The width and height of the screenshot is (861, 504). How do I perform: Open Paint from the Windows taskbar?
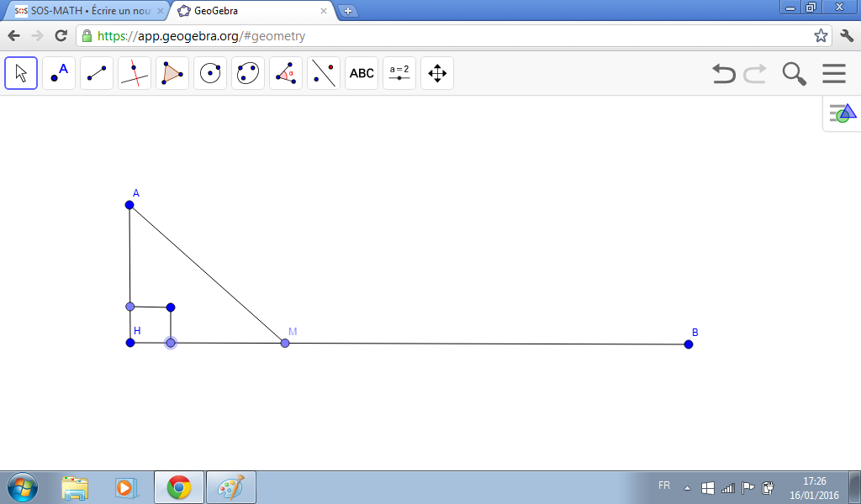[230, 487]
